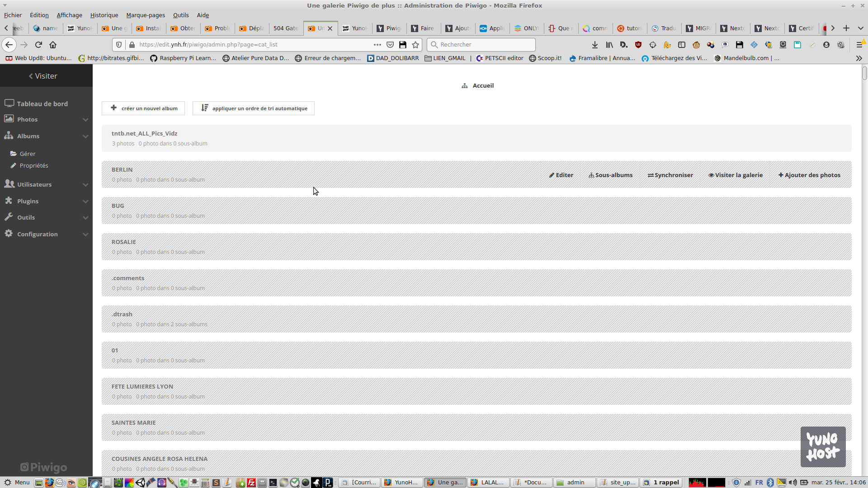
Task: Switch to the 504 Gate browser tab
Action: point(286,28)
